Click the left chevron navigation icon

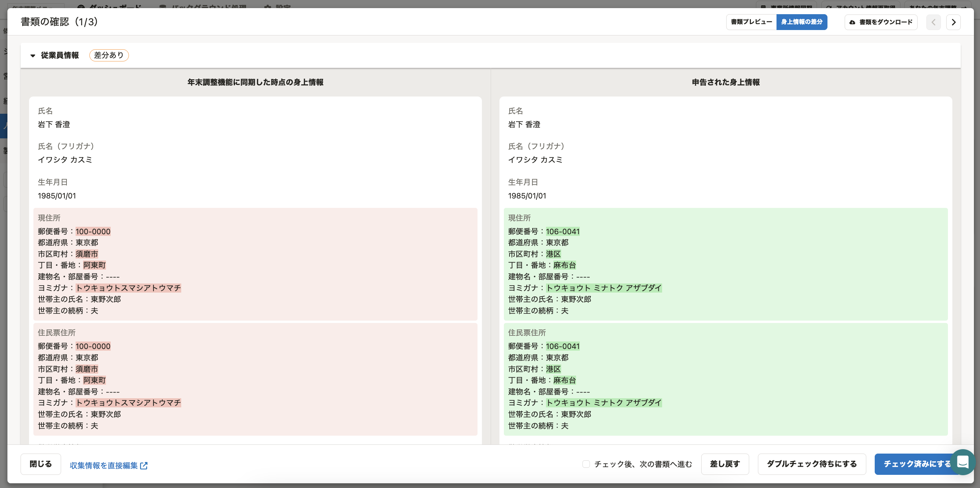tap(933, 22)
